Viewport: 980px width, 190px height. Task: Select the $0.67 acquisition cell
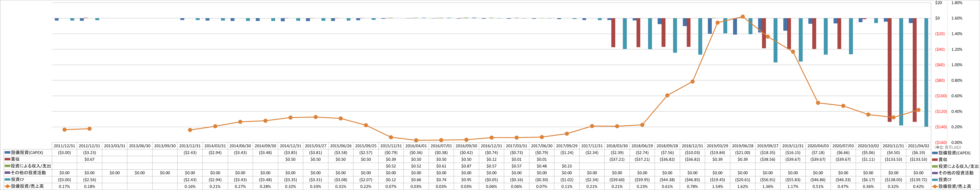click(89, 160)
